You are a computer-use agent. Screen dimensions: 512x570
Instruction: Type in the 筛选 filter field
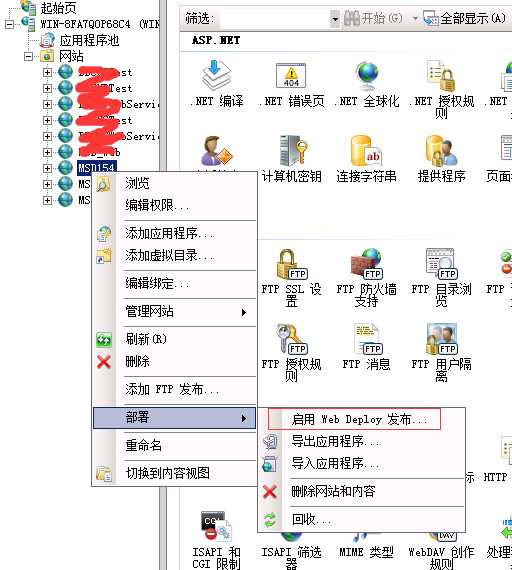click(x=275, y=18)
